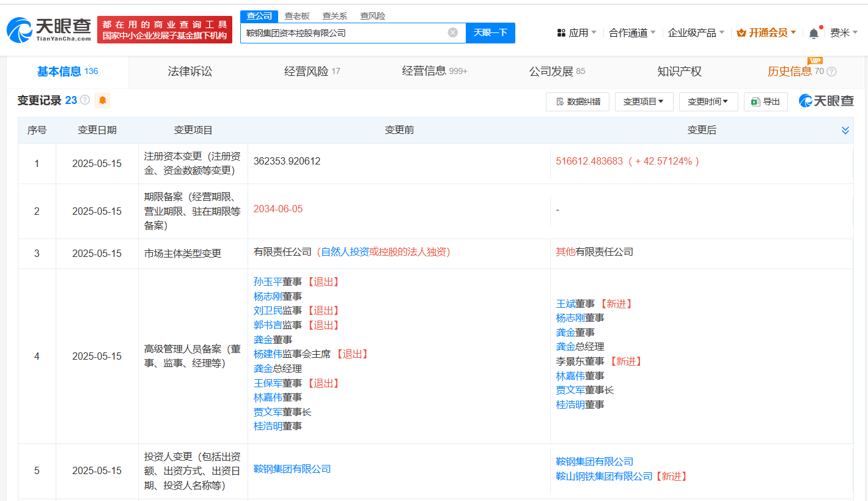Click the question mark icon beside 变更记录 23

click(x=85, y=100)
